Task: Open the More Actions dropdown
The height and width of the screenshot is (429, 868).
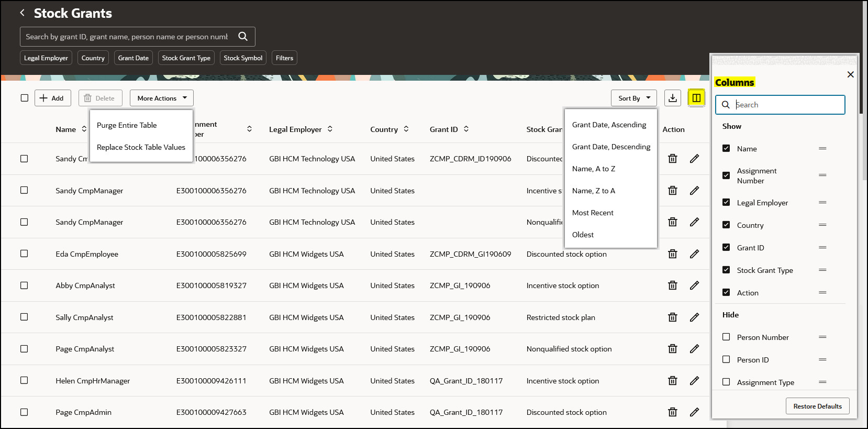Action: (x=162, y=98)
